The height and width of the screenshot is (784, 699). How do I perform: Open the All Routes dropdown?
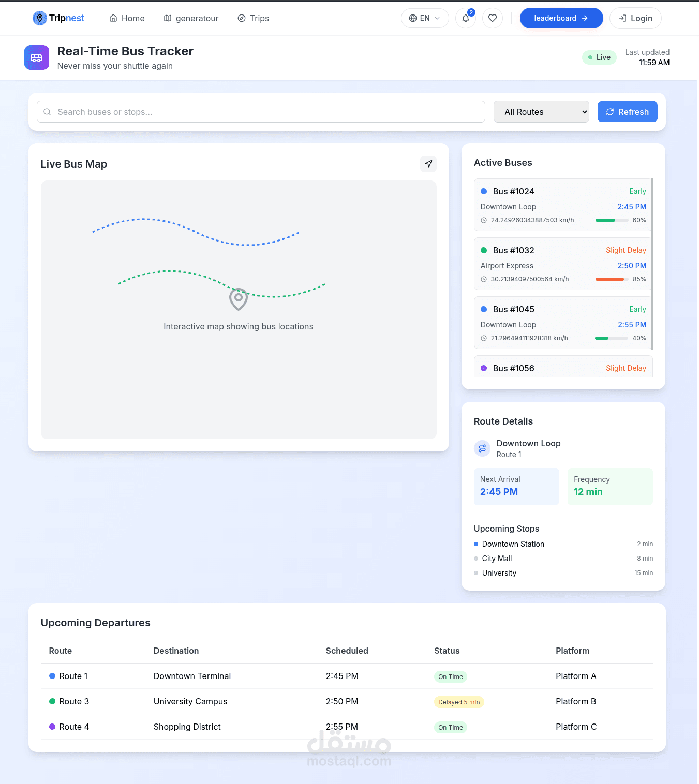pyautogui.click(x=541, y=112)
